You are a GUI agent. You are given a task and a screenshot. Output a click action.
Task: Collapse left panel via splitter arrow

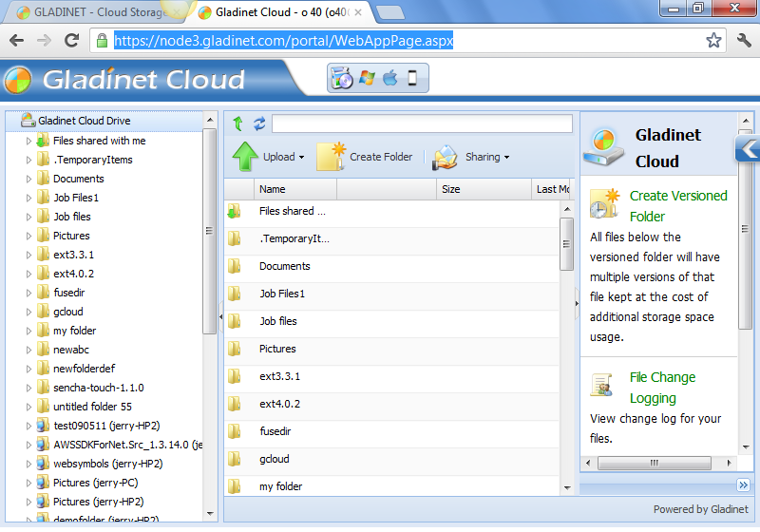pyautogui.click(x=220, y=317)
